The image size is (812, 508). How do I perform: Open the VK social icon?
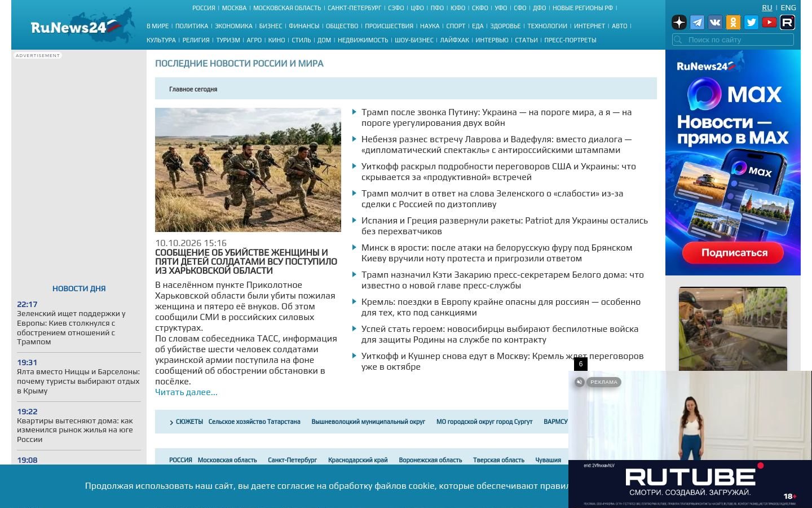[x=715, y=22]
